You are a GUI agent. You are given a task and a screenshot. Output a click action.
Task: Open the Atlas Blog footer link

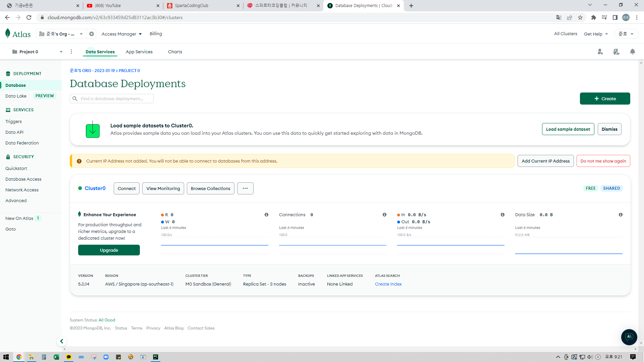point(174,328)
